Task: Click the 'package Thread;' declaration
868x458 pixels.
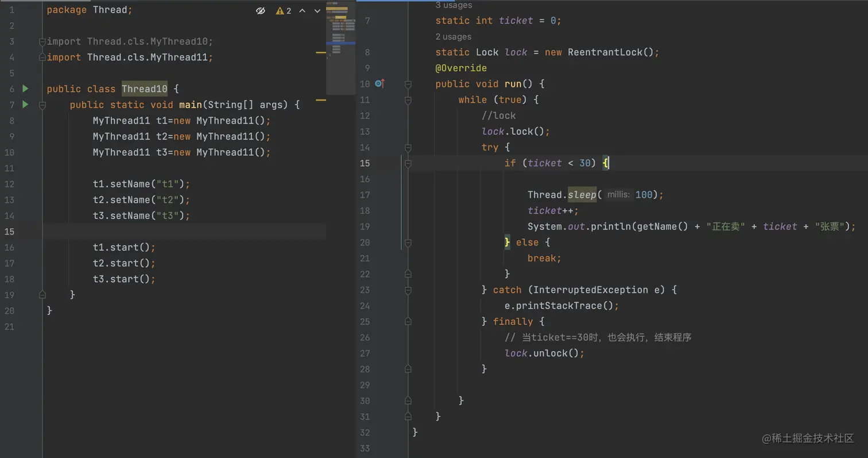Action: pos(90,10)
